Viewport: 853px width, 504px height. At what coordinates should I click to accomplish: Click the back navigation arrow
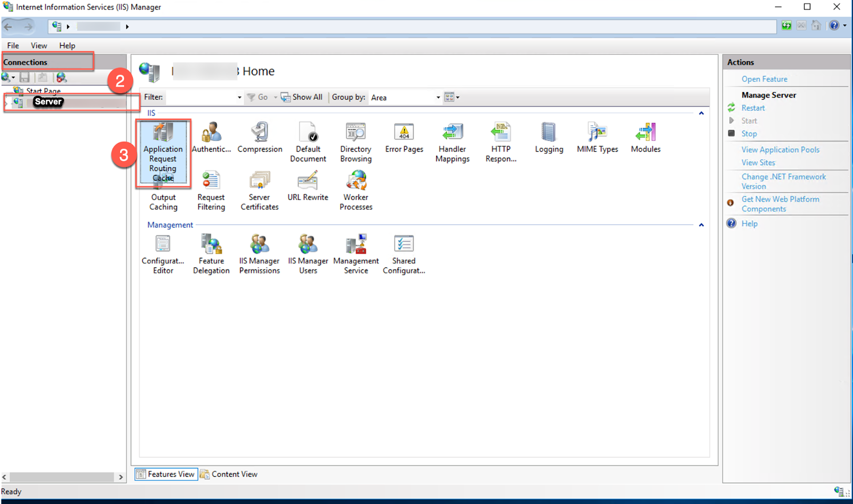pyautogui.click(x=8, y=27)
